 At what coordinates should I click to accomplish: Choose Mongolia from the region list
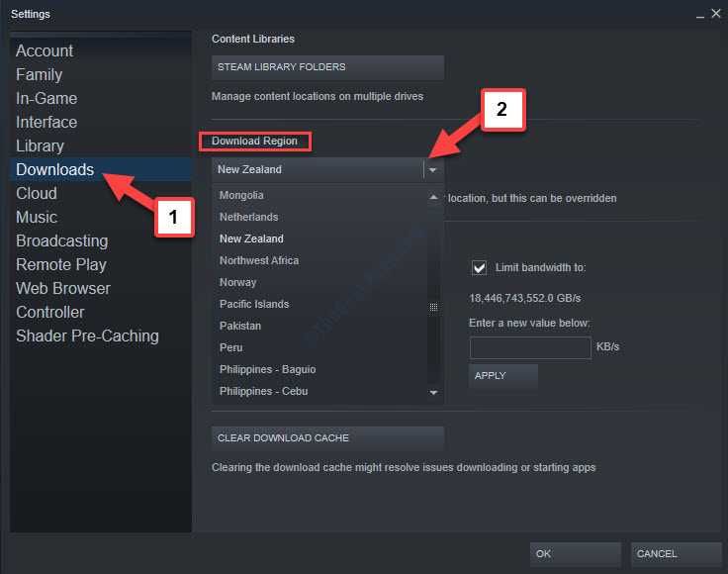click(x=320, y=195)
